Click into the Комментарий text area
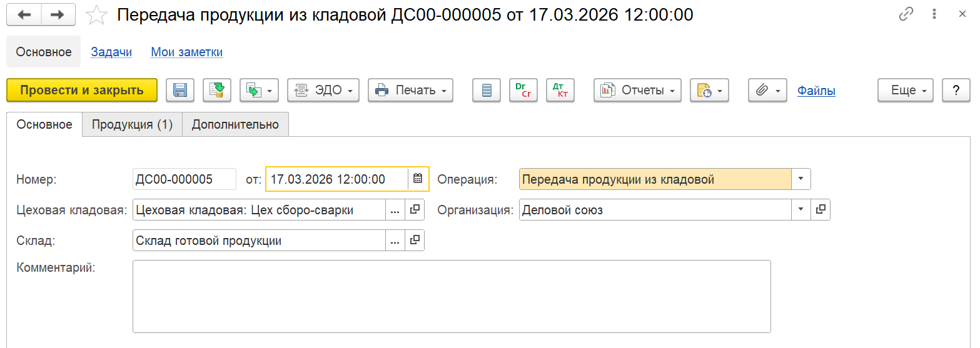Image resolution: width=980 pixels, height=348 pixels. (452, 297)
